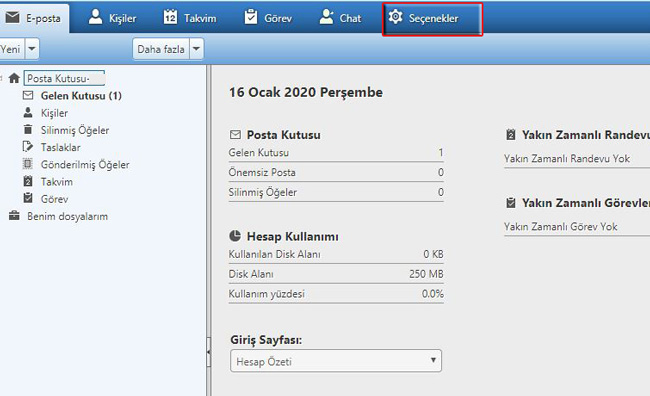
Task: Open the Takvim tab
Action: (x=190, y=18)
